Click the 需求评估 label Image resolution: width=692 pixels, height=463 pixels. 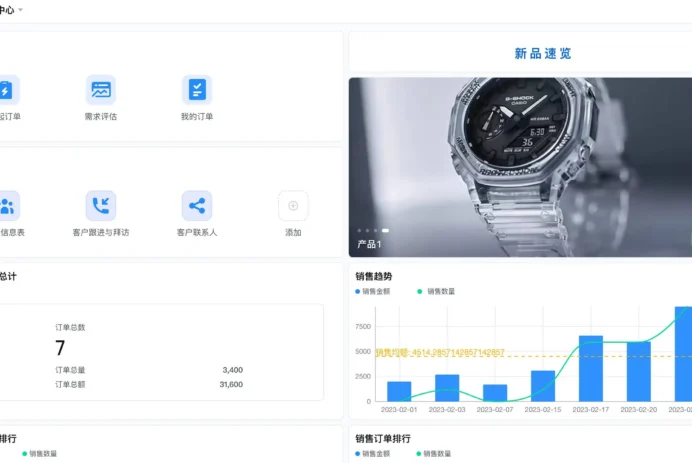tap(101, 117)
